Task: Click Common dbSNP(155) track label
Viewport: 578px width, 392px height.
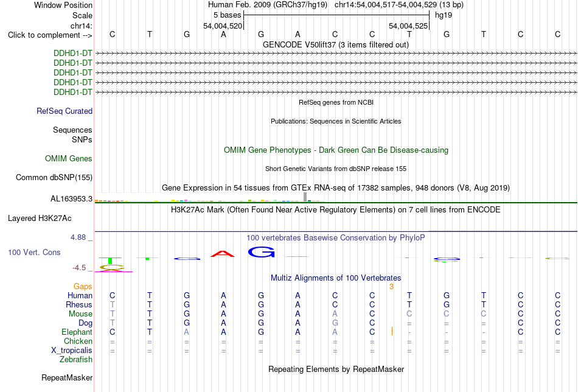Action: pyautogui.click(x=54, y=177)
